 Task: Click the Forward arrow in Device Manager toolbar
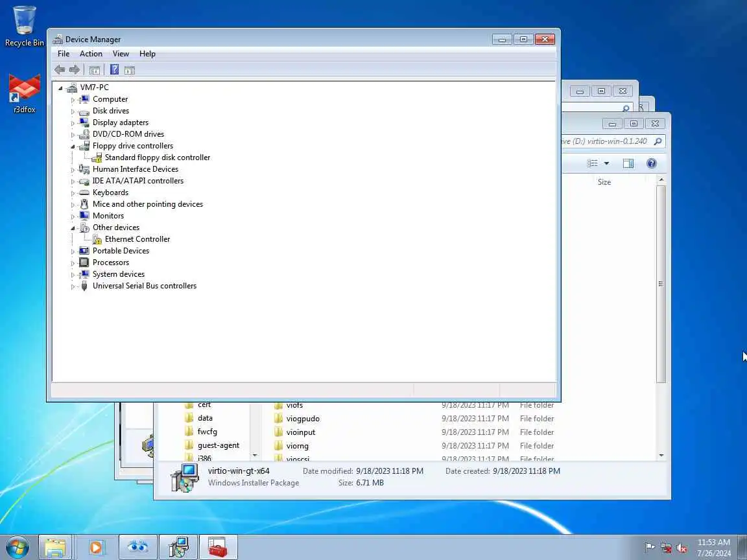pos(75,70)
